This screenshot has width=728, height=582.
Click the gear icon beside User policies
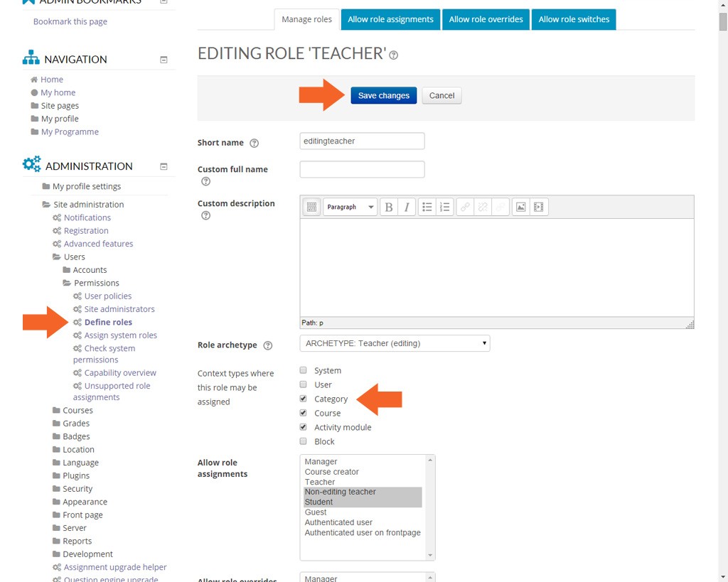[x=77, y=296]
